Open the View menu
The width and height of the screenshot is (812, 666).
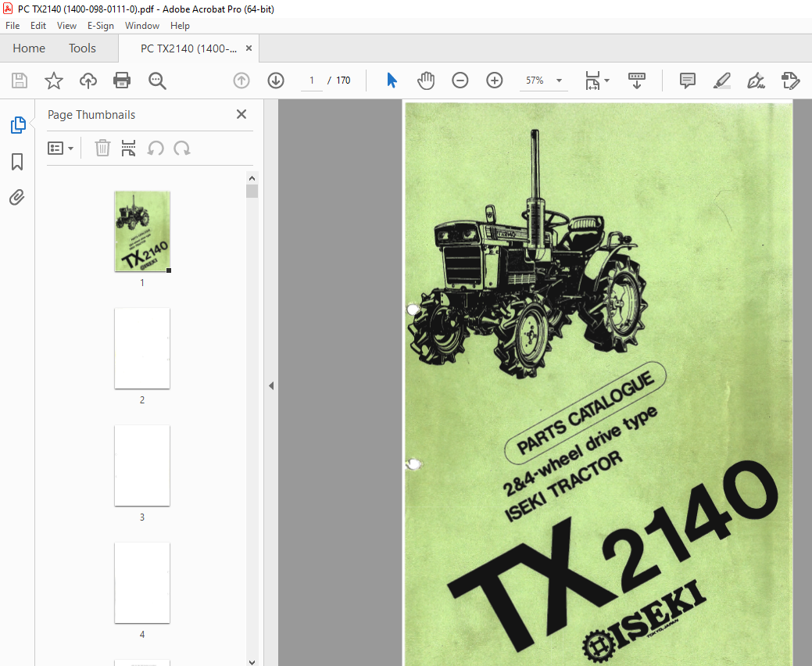[x=66, y=25]
